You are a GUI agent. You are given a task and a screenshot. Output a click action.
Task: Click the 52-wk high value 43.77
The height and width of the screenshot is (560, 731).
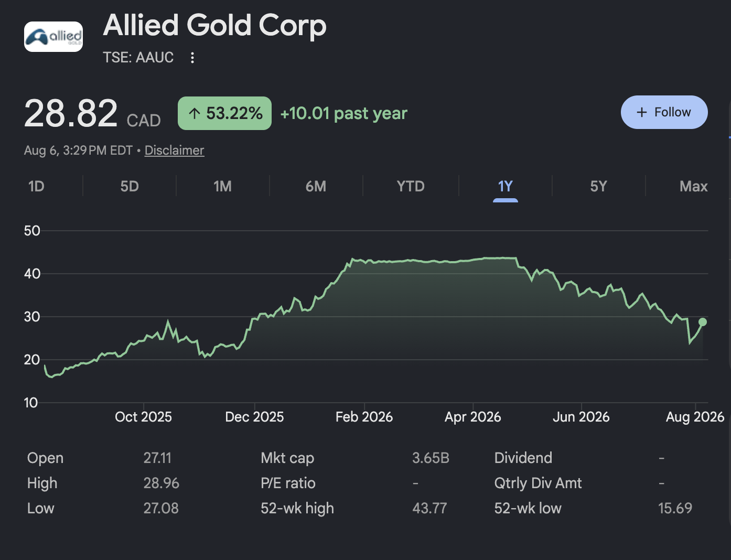point(429,508)
